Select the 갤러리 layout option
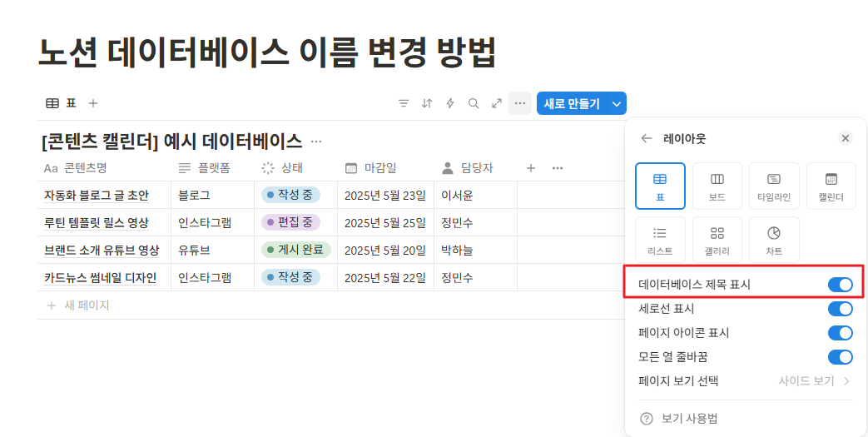This screenshot has width=868, height=437. coord(717,240)
